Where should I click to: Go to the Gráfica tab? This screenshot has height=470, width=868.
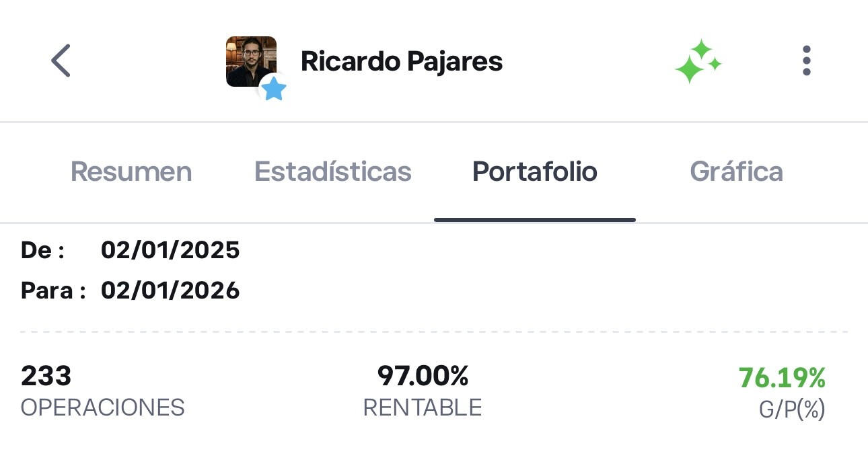point(736,172)
